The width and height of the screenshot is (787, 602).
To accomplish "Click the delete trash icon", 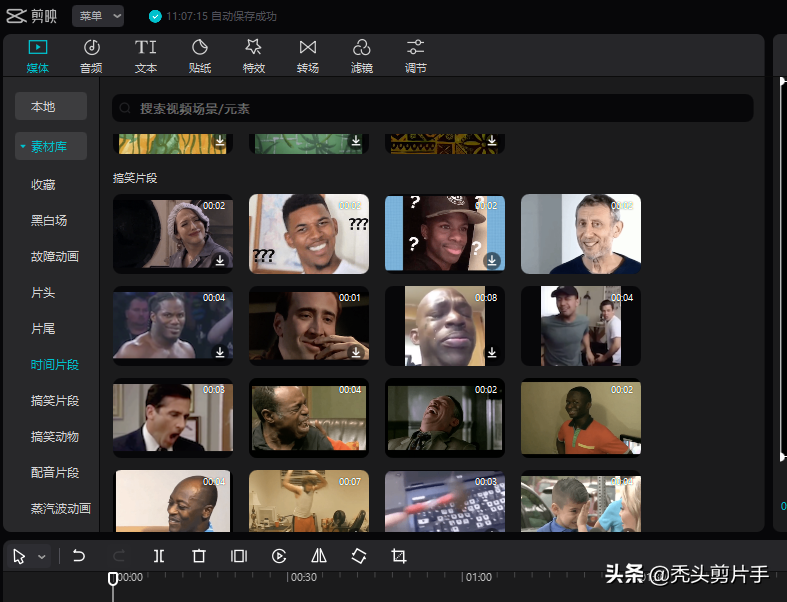I will point(199,556).
